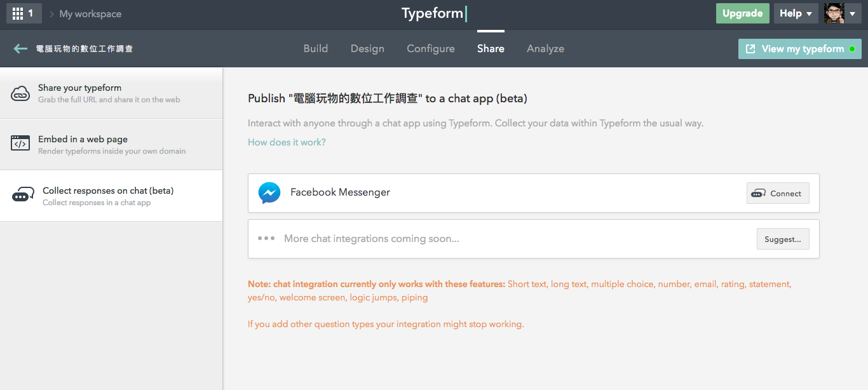Screen dimensions: 868x390
Task: Select Collect responses on chat (beta)
Action: point(111,196)
